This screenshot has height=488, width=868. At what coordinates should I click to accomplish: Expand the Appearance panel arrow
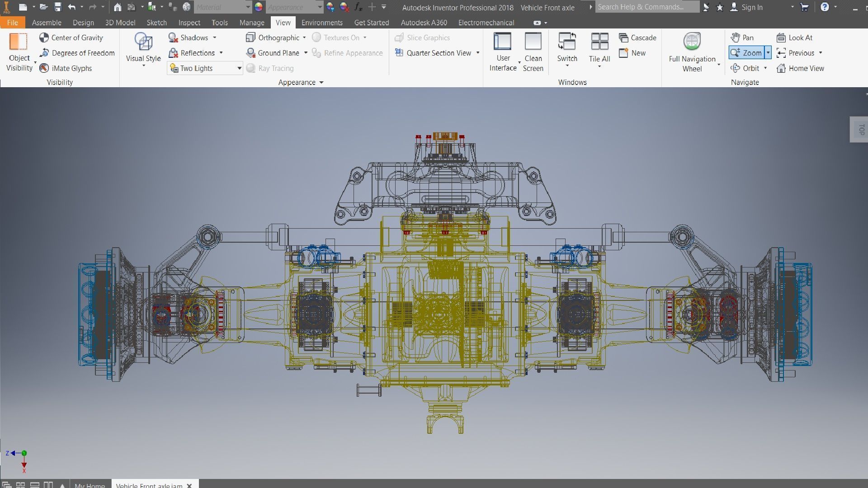[x=321, y=83]
